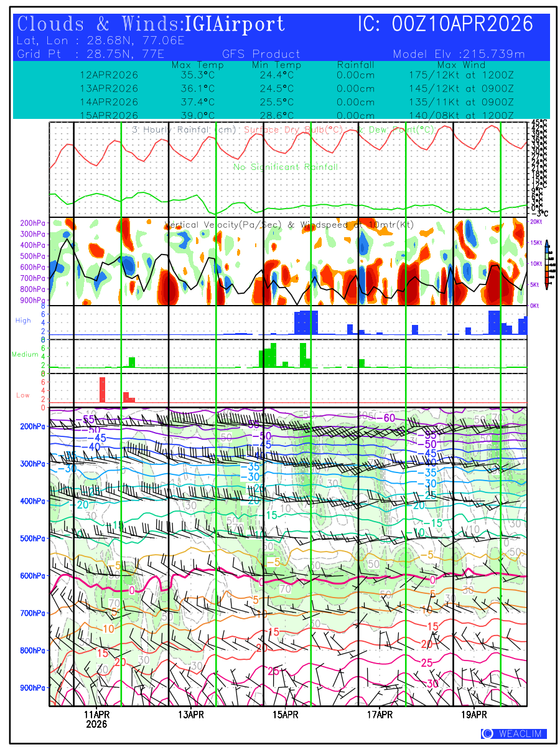Image resolution: width=560 pixels, height=747 pixels.
Task: Click the 'No Significant Rainfall' text
Action: coord(286,167)
